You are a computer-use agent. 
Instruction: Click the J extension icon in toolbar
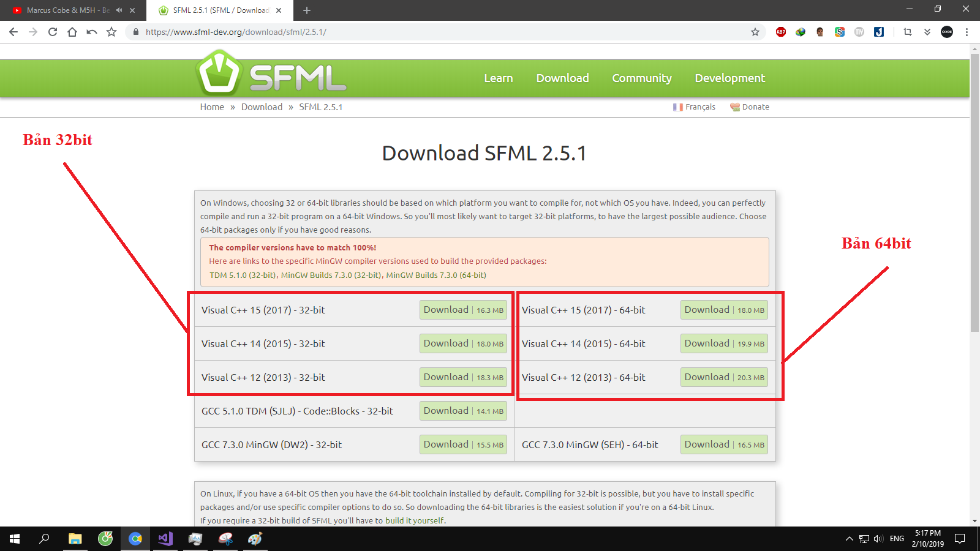(879, 32)
